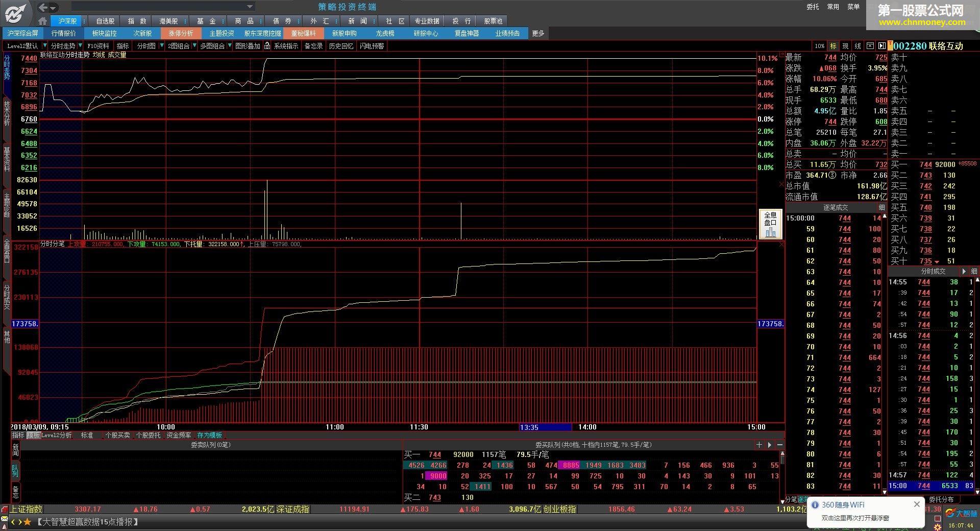Click the 173758 value marker on the left axis
Screen dimensions: 980x531
[x=25, y=324]
